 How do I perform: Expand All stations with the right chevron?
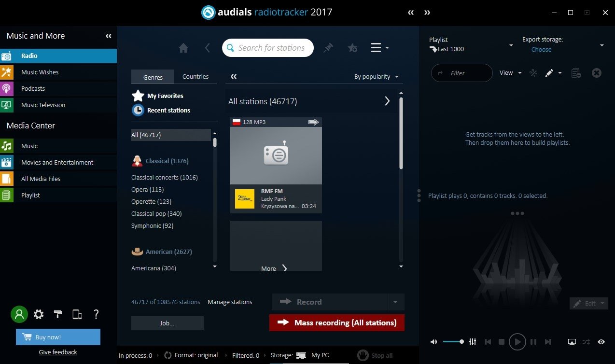(387, 101)
